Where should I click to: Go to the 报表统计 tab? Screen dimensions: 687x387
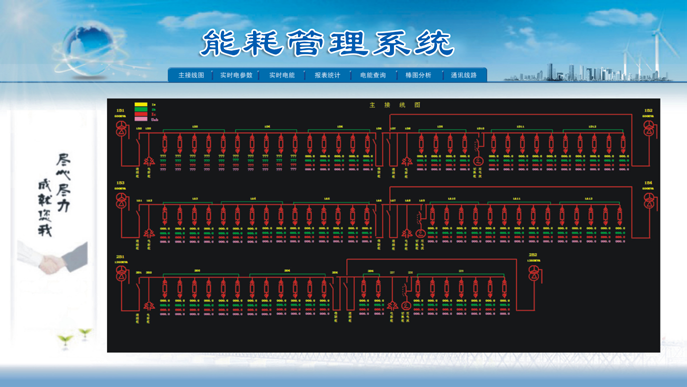tap(327, 75)
